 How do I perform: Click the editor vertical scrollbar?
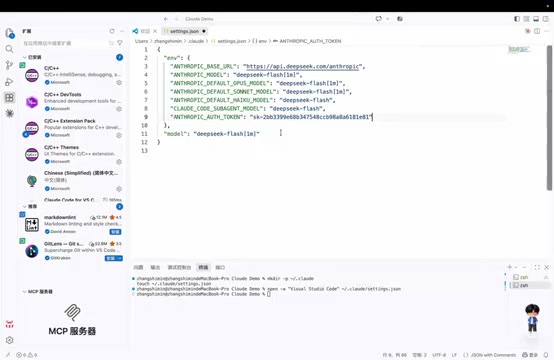point(549,118)
